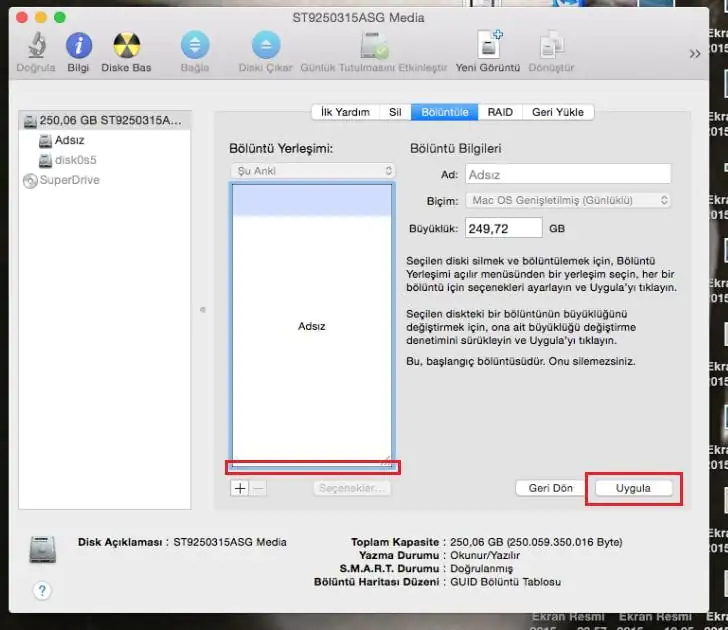Click the Geri Dön revert button
Screen dimensions: 728x630
(x=551, y=488)
